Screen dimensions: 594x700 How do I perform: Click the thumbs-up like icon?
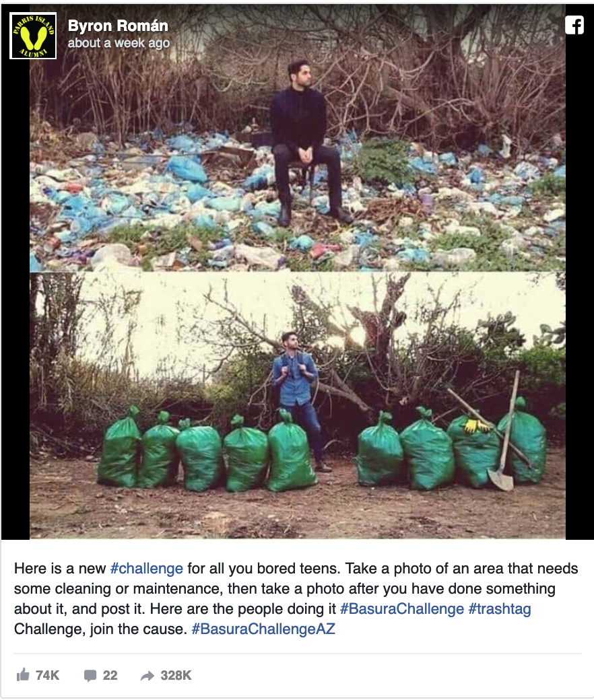(23, 674)
